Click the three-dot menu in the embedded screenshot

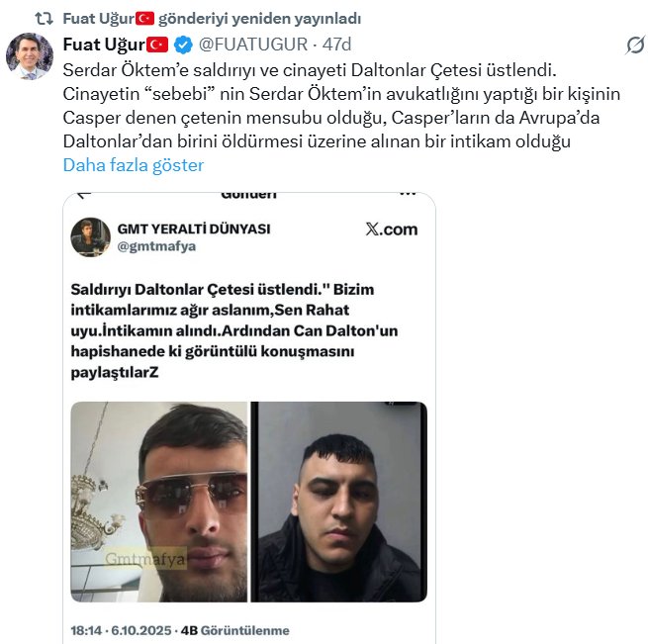pos(408,194)
